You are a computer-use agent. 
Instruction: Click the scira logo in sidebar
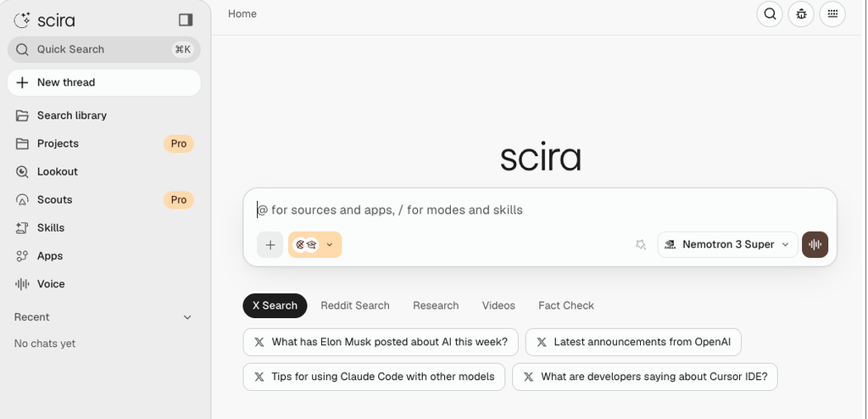[44, 20]
